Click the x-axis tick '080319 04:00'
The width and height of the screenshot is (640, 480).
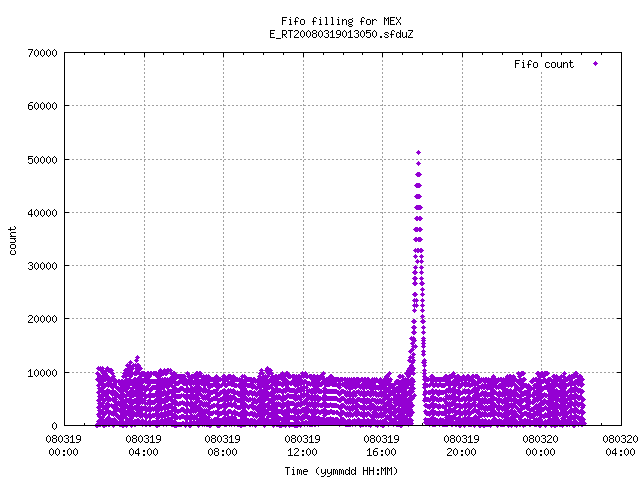pos(143,446)
